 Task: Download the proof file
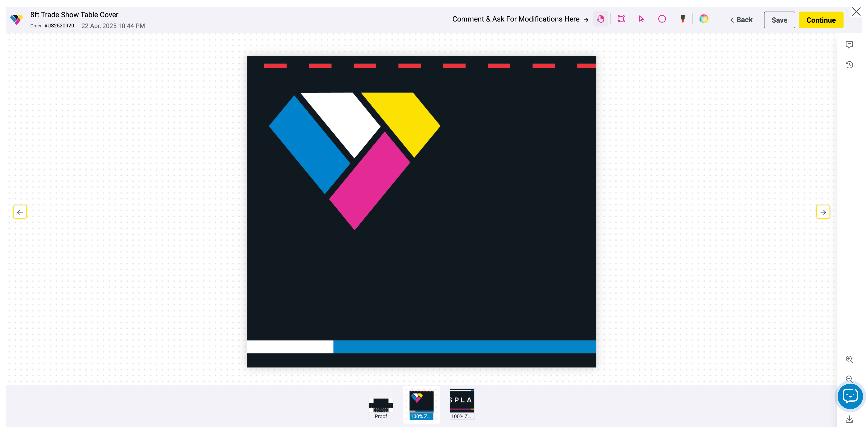click(849, 420)
